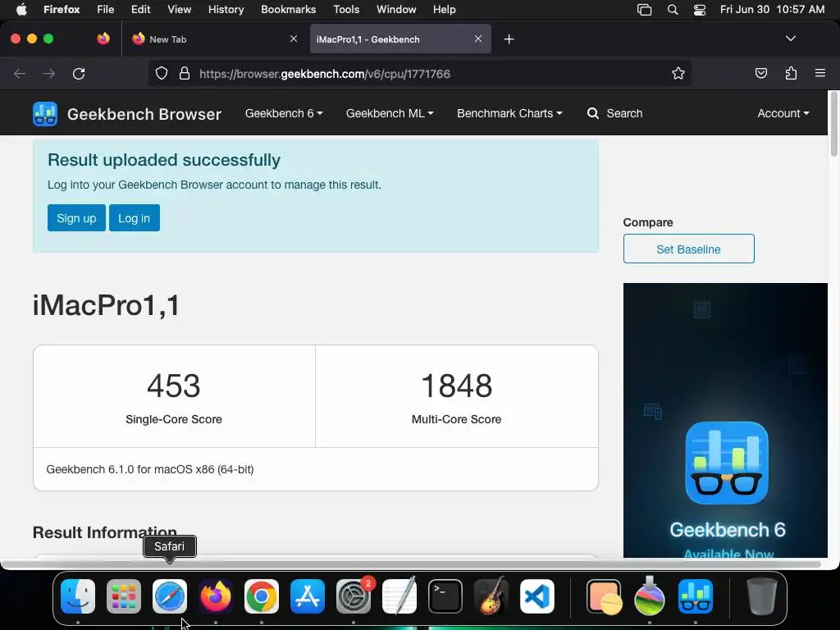This screenshot has height=630, width=840.
Task: Open the Amphetamine-style pill app in dock
Action: point(605,596)
